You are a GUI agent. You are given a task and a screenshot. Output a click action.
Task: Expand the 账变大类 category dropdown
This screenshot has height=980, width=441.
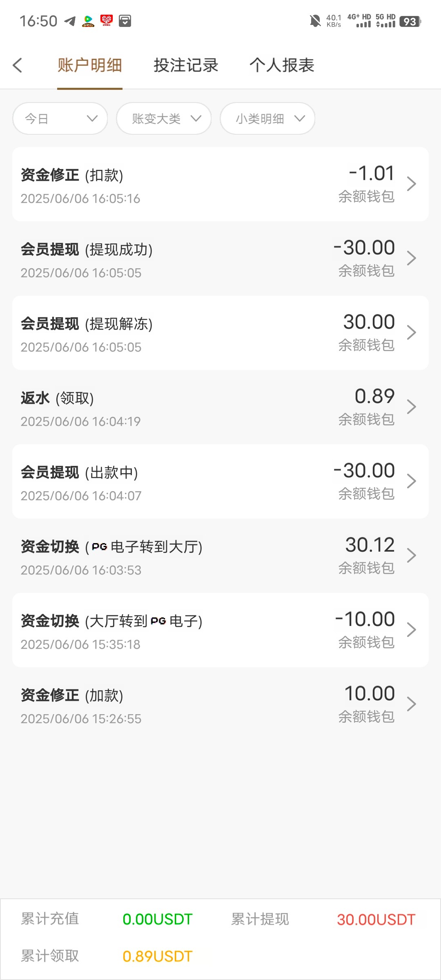point(164,119)
